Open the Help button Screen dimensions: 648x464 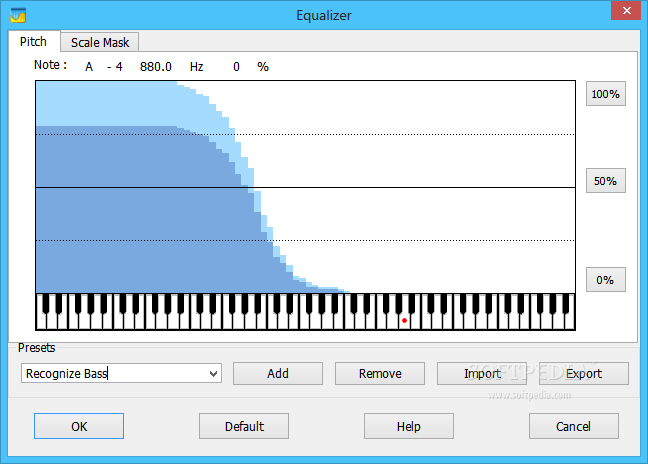[x=409, y=426]
